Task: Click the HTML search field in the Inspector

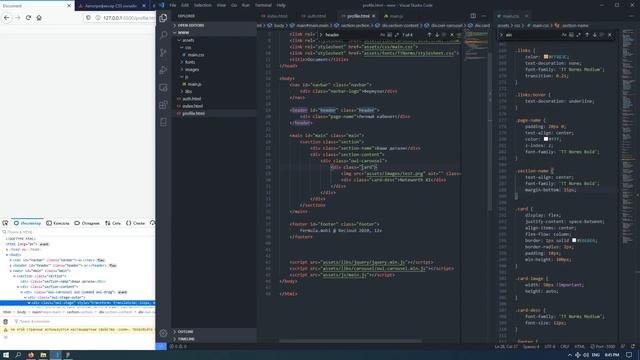Action: [78, 232]
